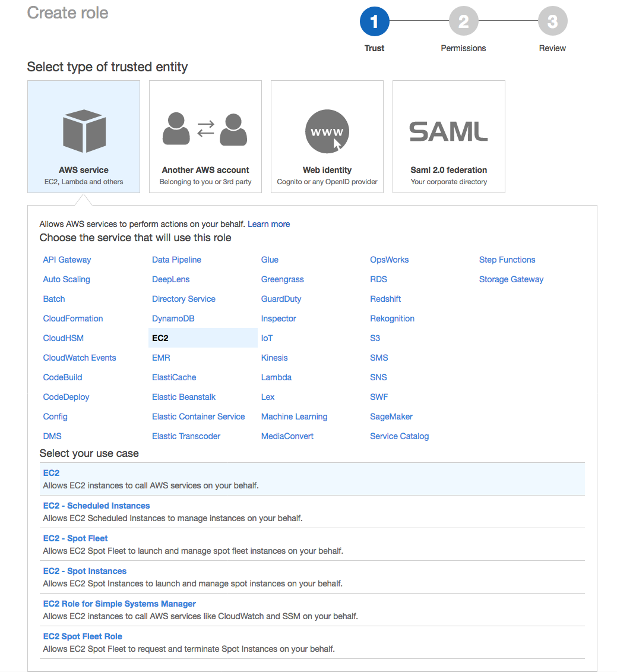Select EC2 Spot Fleet Role use case
This screenshot has width=617, height=672.
[x=312, y=642]
